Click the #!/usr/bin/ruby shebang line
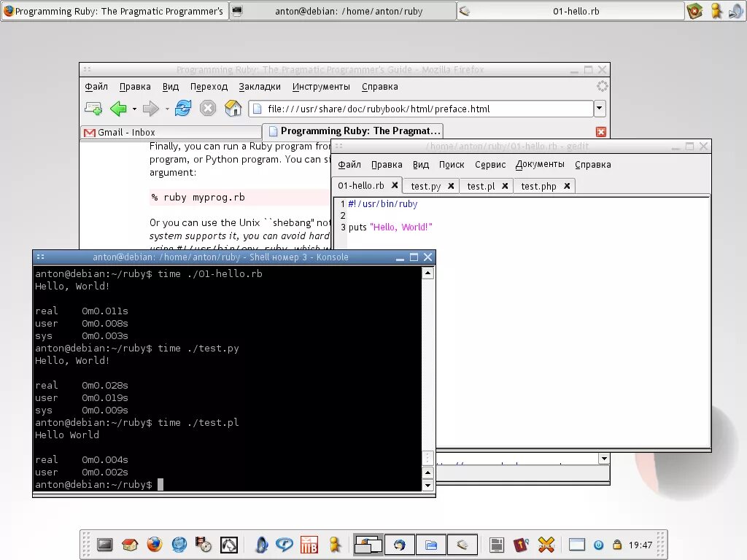This screenshot has width=747, height=560. 382,204
